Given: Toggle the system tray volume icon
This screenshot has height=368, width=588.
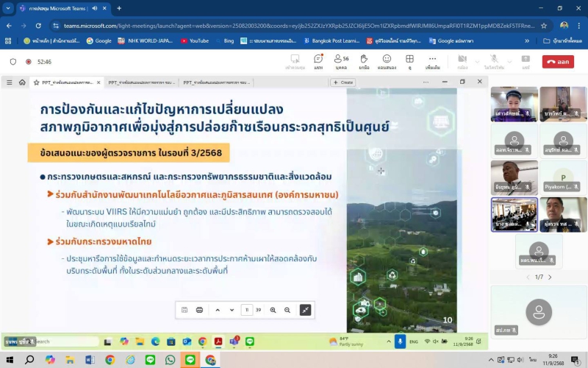Looking at the screenshot, I should pyautogui.click(x=520, y=360).
